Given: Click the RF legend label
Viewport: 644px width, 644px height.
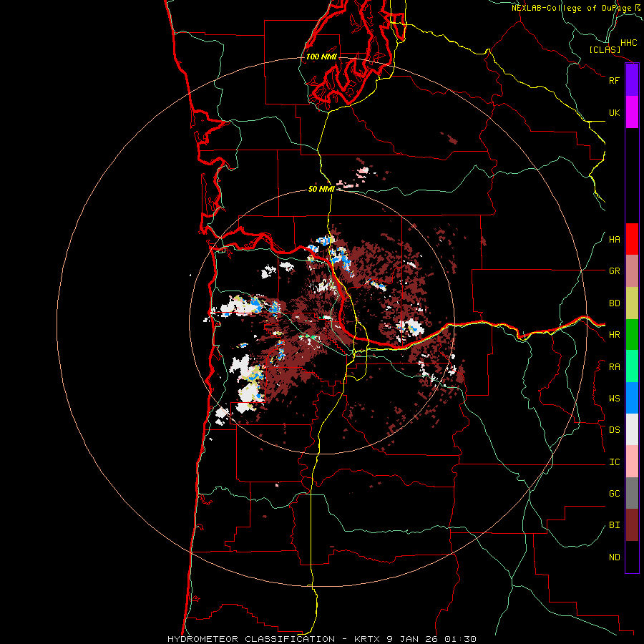Looking at the screenshot, I should pyautogui.click(x=614, y=80).
